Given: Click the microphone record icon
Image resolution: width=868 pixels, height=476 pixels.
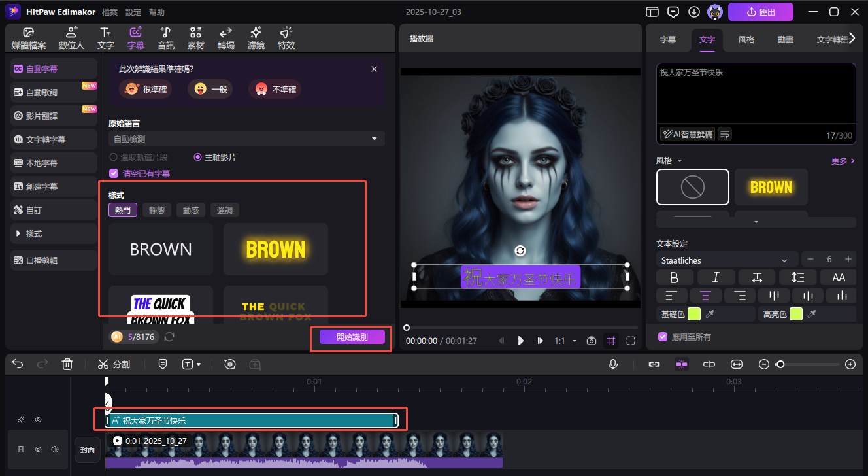Looking at the screenshot, I should point(613,364).
